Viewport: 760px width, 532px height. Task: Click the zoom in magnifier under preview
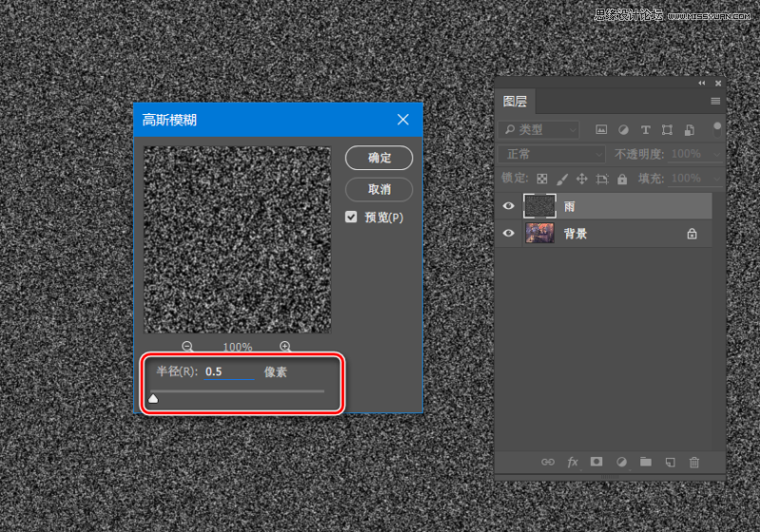[x=286, y=347]
